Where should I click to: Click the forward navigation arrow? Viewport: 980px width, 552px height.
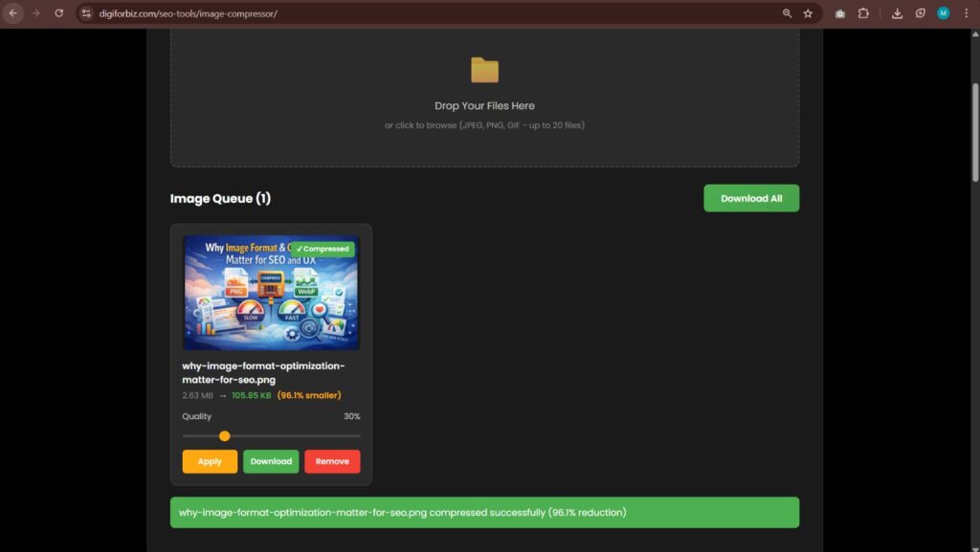(x=35, y=13)
